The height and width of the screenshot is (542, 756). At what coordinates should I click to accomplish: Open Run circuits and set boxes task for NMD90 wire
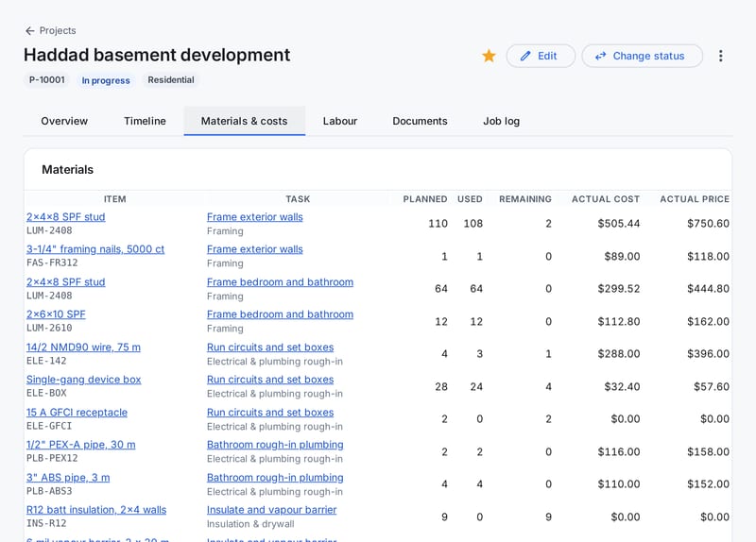coord(270,347)
